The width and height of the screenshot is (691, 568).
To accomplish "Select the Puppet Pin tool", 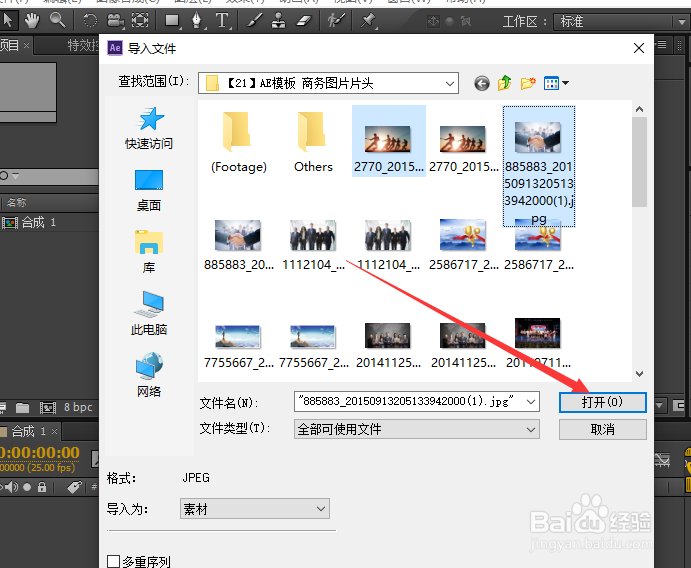I will click(368, 20).
